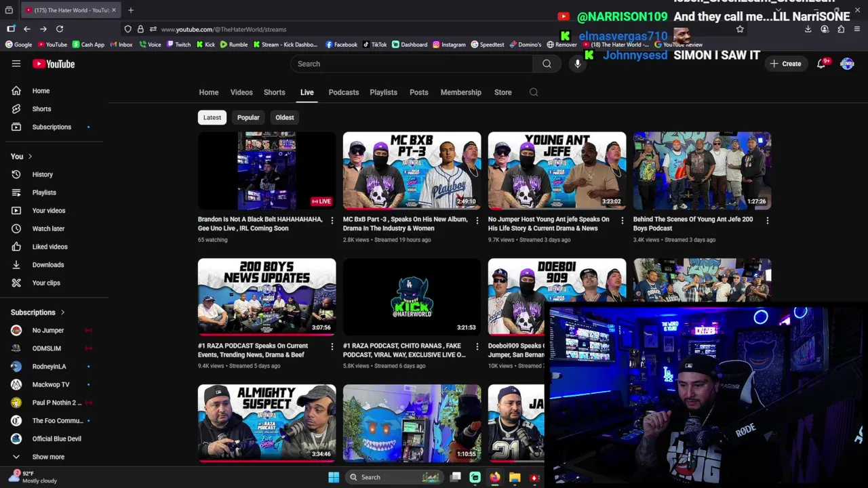Reload the page with the refresh icon

click(x=60, y=29)
